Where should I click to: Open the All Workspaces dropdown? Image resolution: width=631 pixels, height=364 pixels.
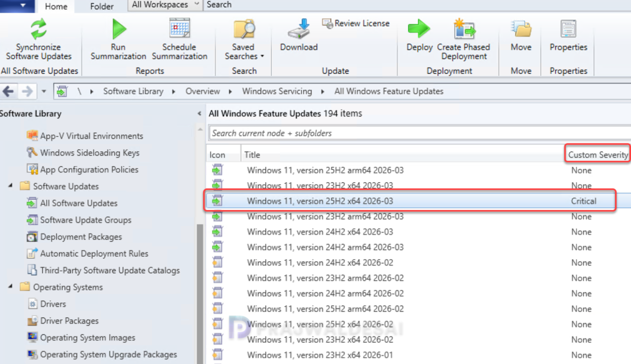165,5
